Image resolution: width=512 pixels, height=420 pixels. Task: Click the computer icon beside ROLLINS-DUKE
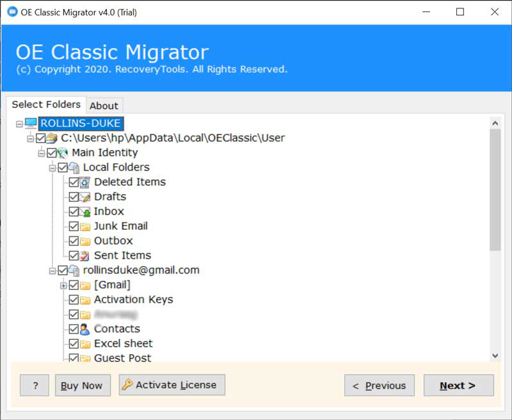[31, 124]
